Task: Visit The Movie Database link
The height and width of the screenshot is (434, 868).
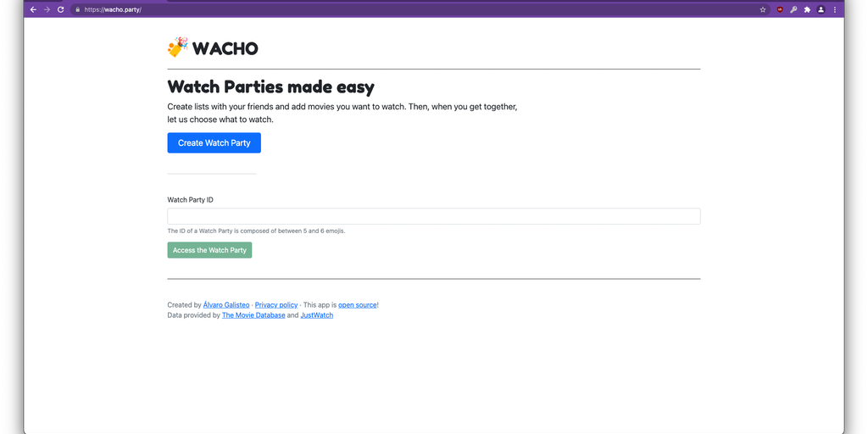Action: [x=253, y=315]
